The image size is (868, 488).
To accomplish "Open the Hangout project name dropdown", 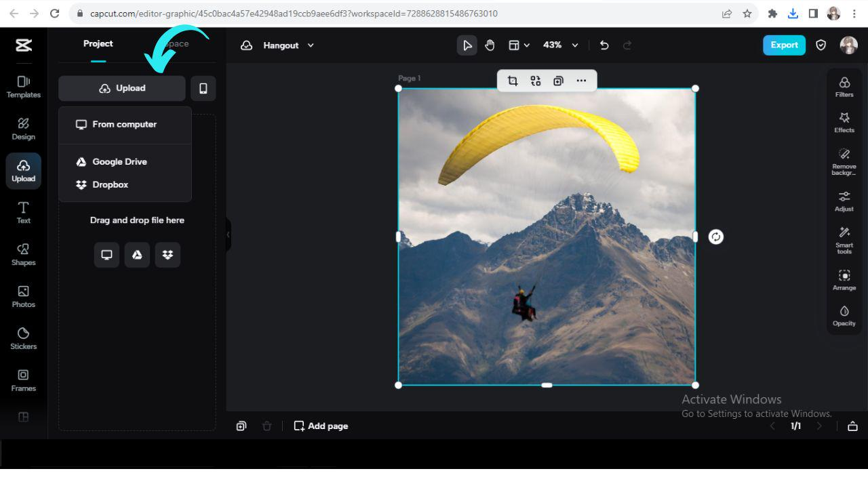I will [289, 45].
